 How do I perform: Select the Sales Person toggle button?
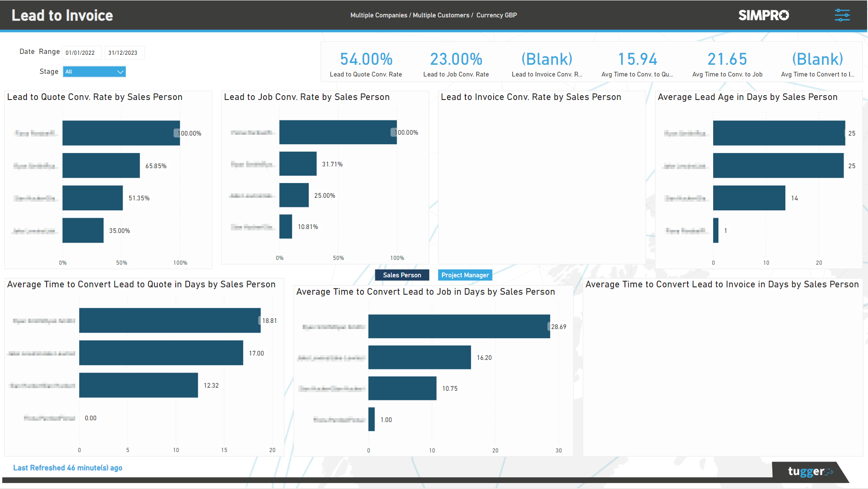[x=401, y=275]
